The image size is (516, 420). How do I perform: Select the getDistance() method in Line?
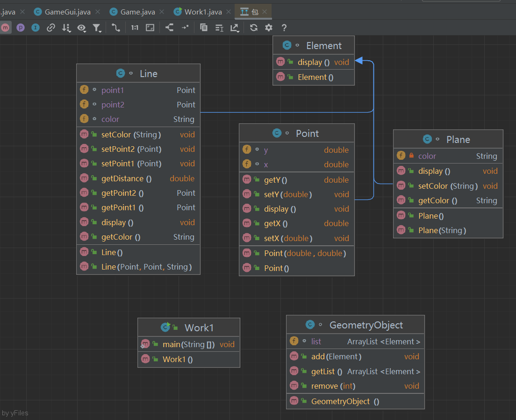(126, 178)
